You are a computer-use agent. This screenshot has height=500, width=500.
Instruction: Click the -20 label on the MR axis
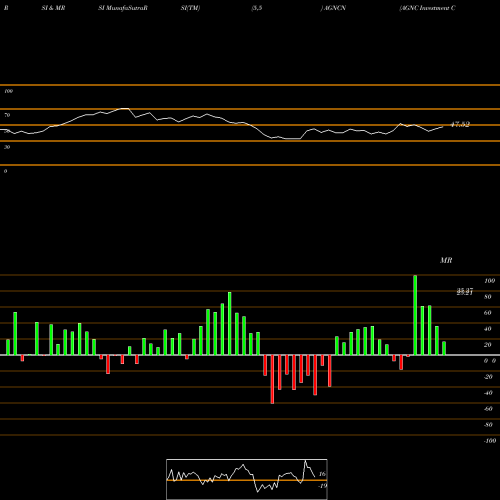[x=488, y=377]
